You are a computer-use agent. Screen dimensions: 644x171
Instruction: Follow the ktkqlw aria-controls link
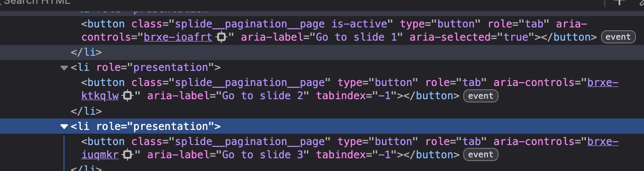pyautogui.click(x=100, y=96)
